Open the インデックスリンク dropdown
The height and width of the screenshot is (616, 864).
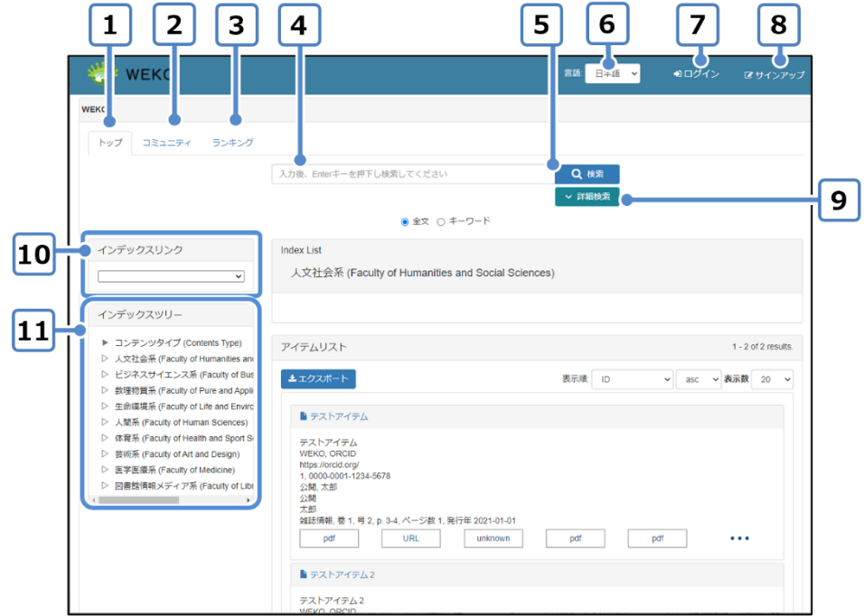tap(171, 276)
